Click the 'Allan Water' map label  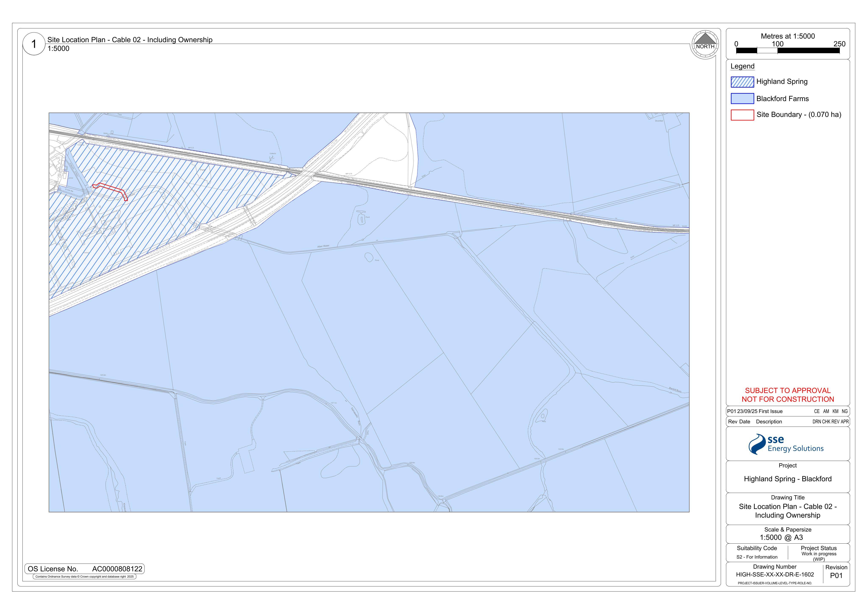point(323,246)
